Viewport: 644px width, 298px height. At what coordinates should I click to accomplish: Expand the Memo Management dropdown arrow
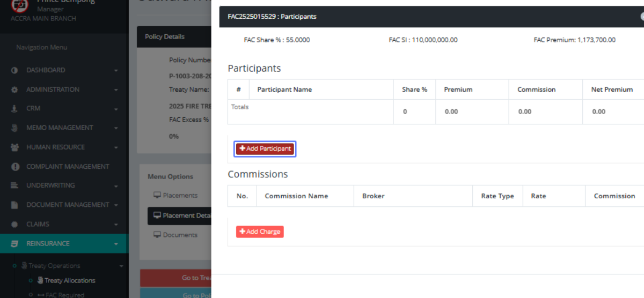(x=116, y=128)
